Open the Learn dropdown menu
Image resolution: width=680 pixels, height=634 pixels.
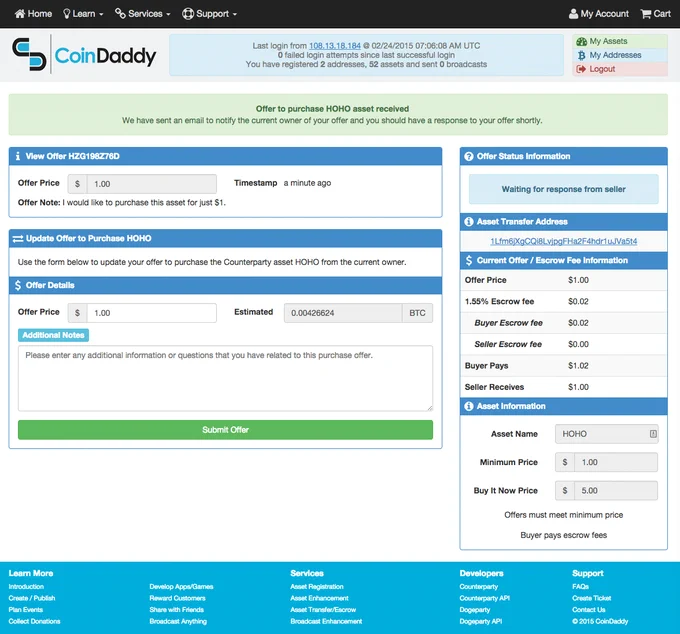[83, 14]
